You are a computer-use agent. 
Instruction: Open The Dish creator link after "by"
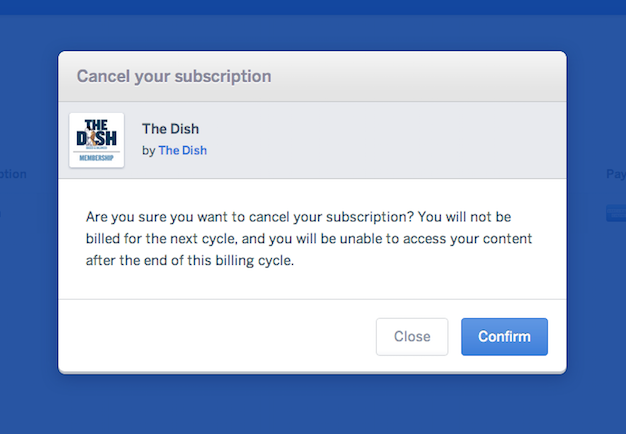[182, 151]
